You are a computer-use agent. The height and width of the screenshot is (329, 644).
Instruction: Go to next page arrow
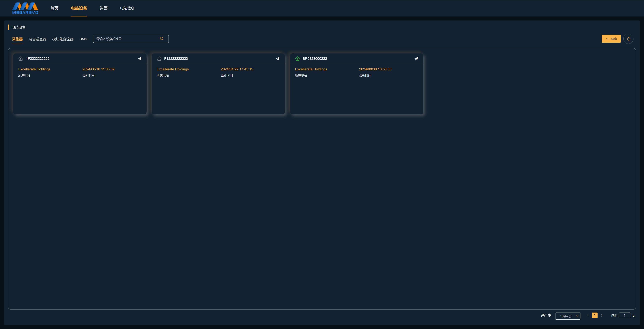(x=602, y=315)
